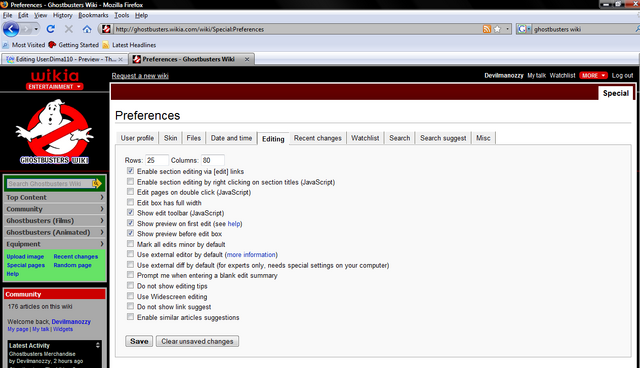
Task: Go to the Firefox home page icon
Action: [x=87, y=29]
